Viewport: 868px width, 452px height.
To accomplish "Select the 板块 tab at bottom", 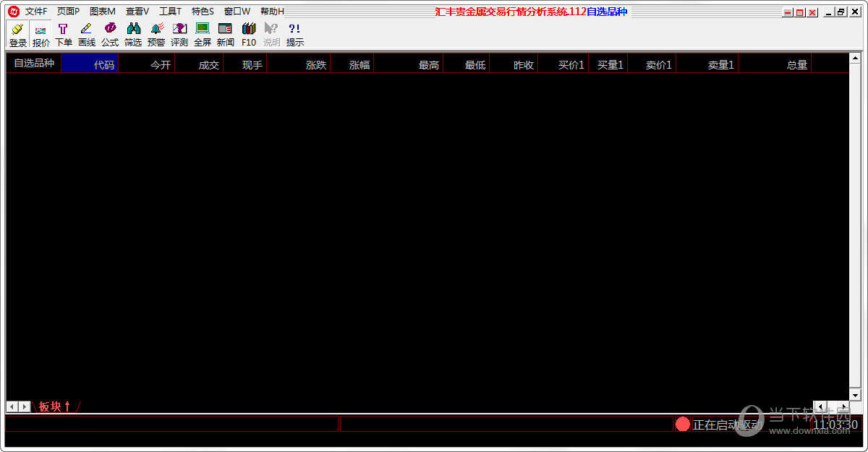I will (54, 406).
